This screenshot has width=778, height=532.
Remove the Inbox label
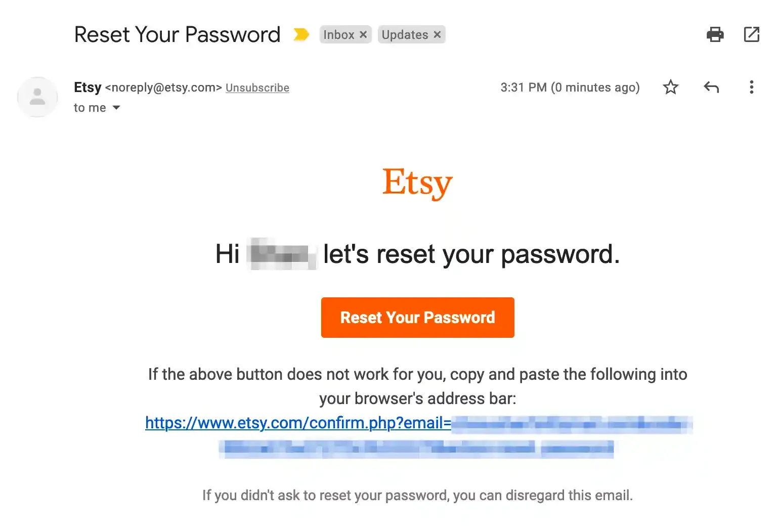pos(363,34)
